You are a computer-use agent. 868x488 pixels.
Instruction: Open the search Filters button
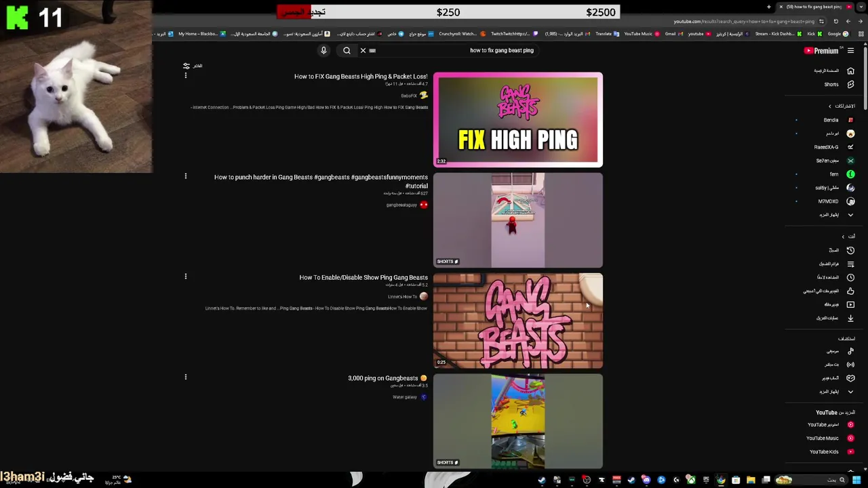(193, 66)
